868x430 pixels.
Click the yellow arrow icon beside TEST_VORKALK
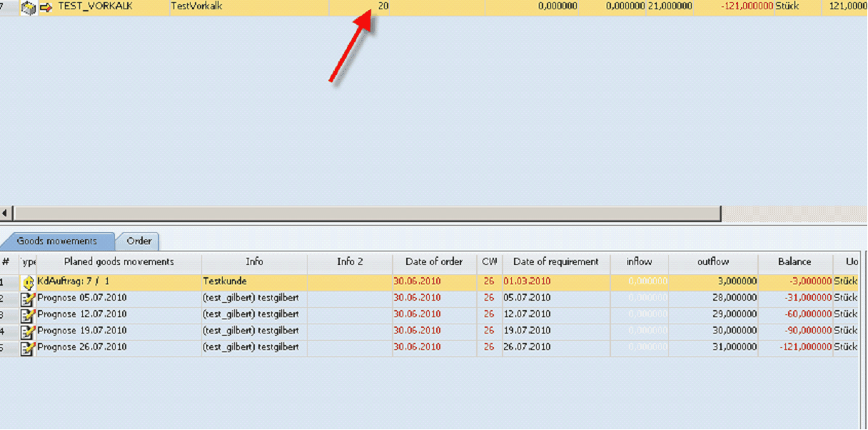point(46,8)
